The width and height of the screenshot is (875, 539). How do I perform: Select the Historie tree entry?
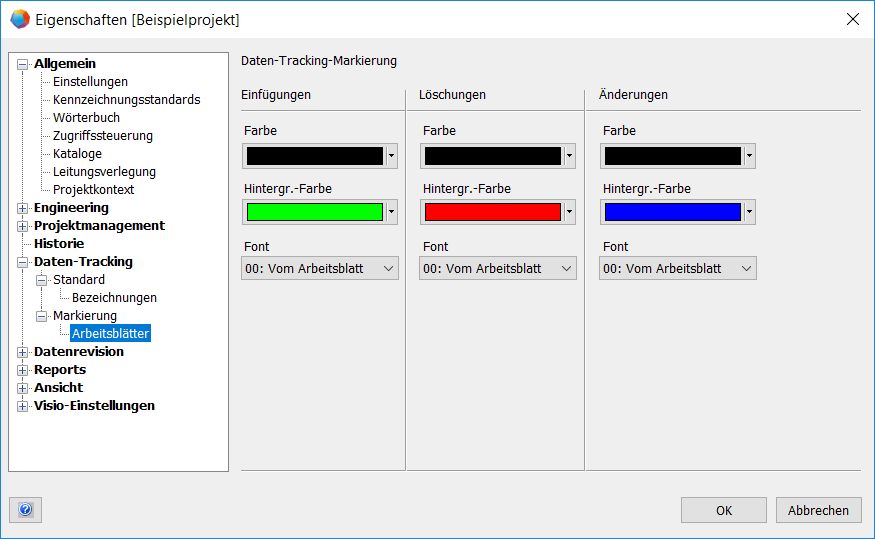point(59,244)
